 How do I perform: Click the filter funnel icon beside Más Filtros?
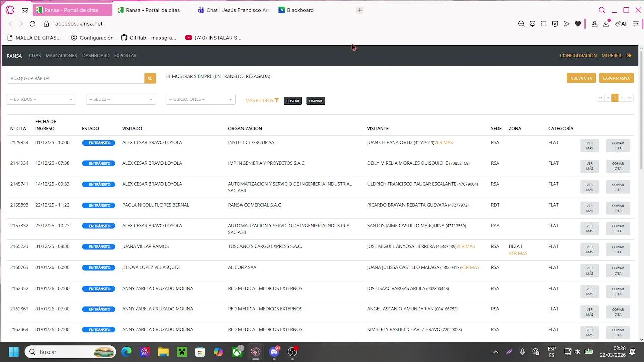277,101
